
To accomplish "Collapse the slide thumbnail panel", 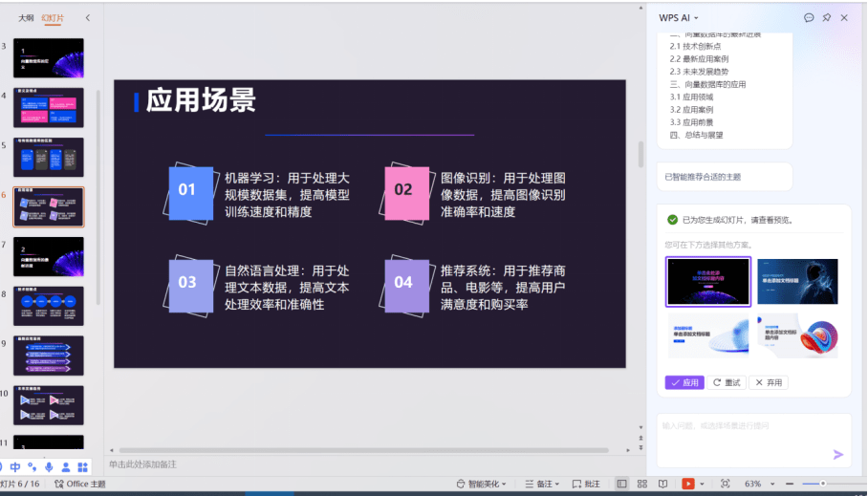I will (87, 18).
